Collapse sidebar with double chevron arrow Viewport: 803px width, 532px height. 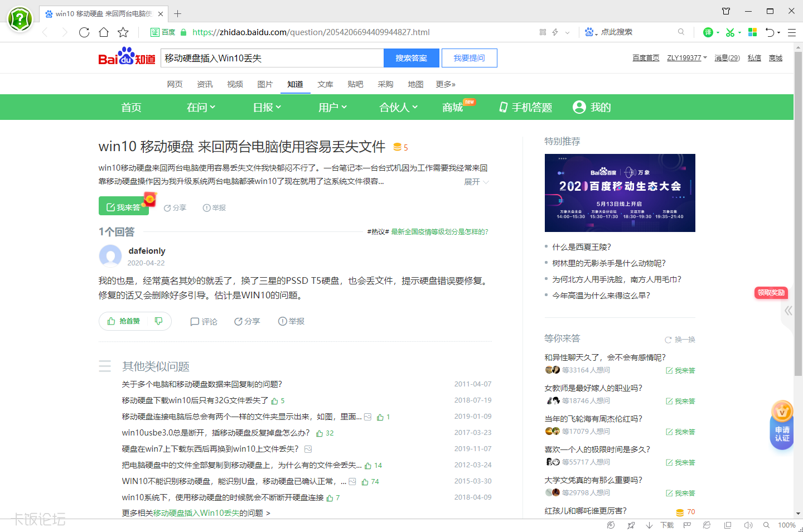pos(788,311)
